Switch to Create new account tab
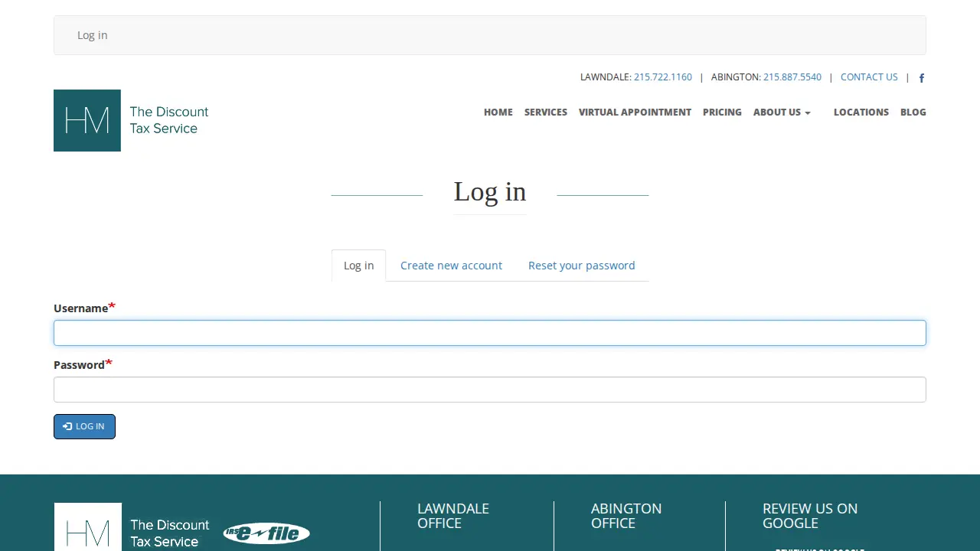This screenshot has height=551, width=980. pyautogui.click(x=451, y=266)
